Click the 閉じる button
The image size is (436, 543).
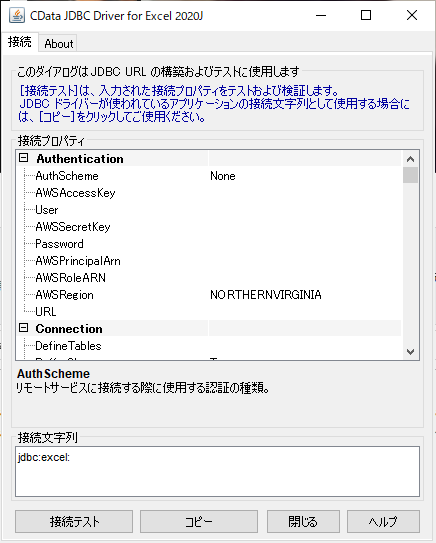(x=303, y=522)
